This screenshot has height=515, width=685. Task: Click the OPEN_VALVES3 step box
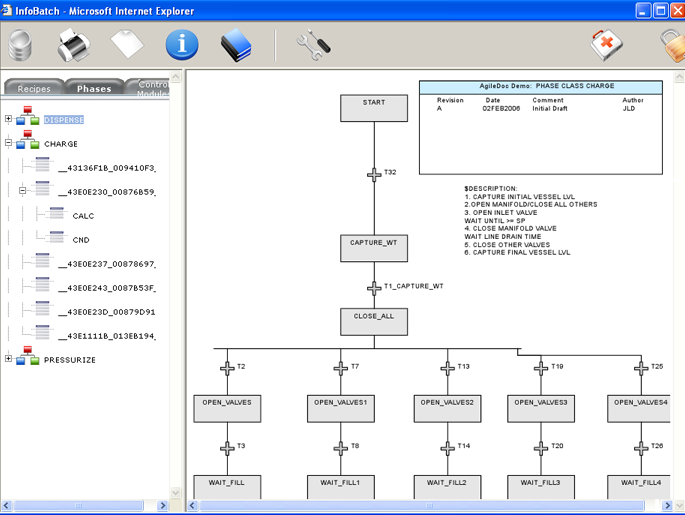541,409
